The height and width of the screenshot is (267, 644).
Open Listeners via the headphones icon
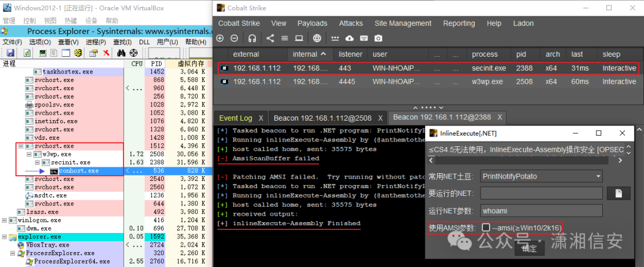(x=252, y=38)
